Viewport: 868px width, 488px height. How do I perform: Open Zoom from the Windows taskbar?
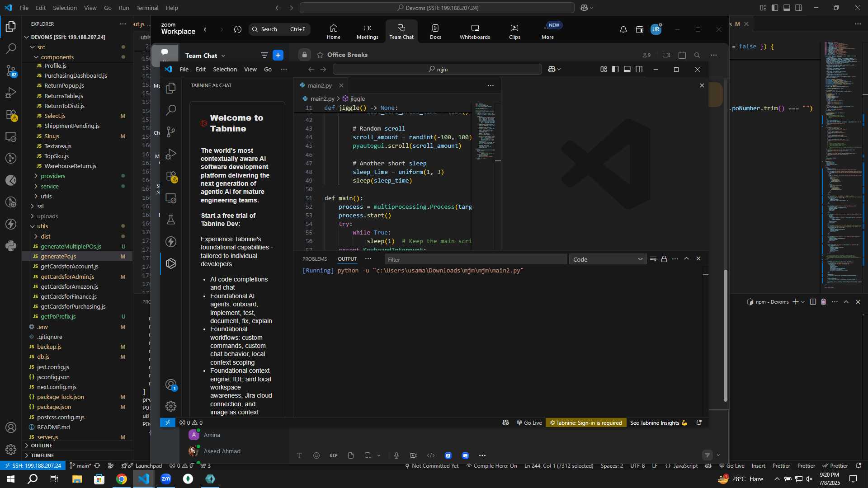click(166, 479)
